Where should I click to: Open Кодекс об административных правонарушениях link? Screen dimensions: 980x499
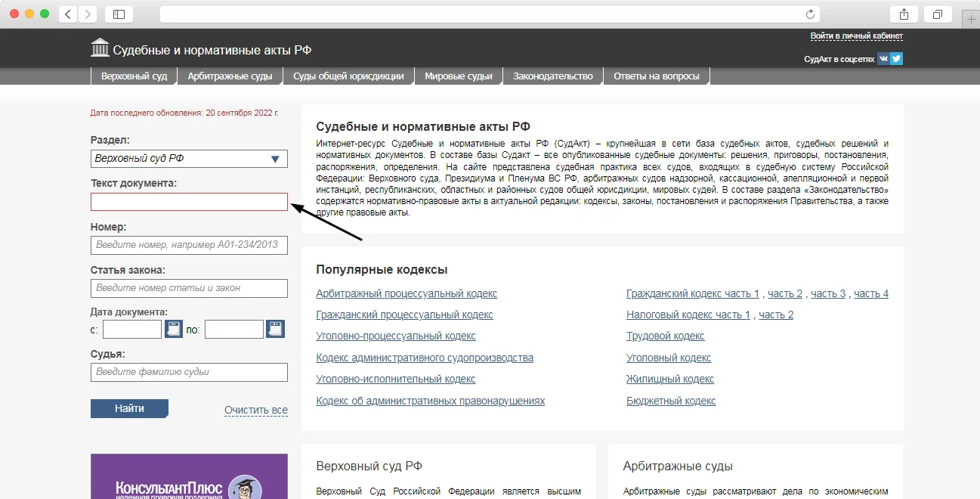[431, 401]
